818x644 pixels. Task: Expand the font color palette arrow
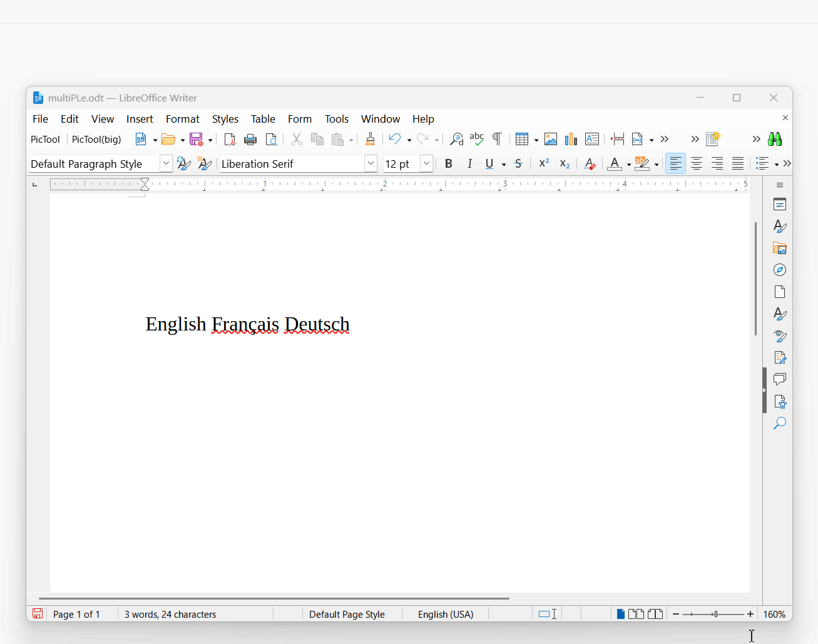[628, 164]
